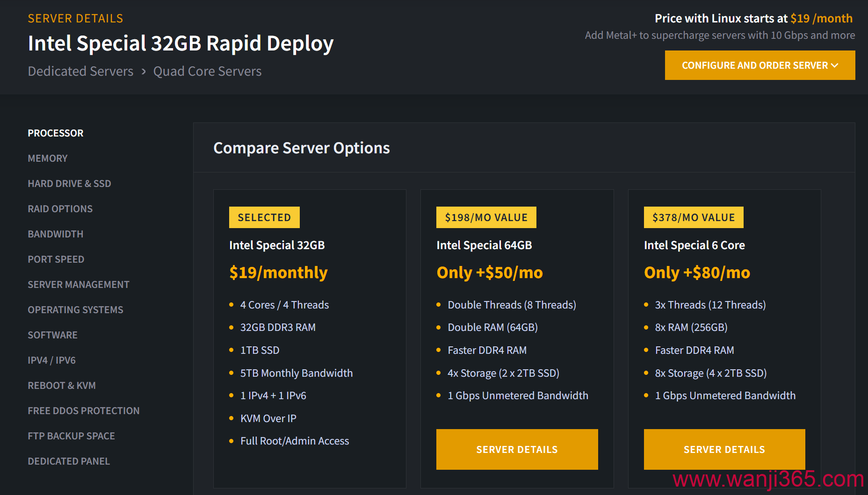Go to Operating Systems section
868x495 pixels.
coord(75,310)
